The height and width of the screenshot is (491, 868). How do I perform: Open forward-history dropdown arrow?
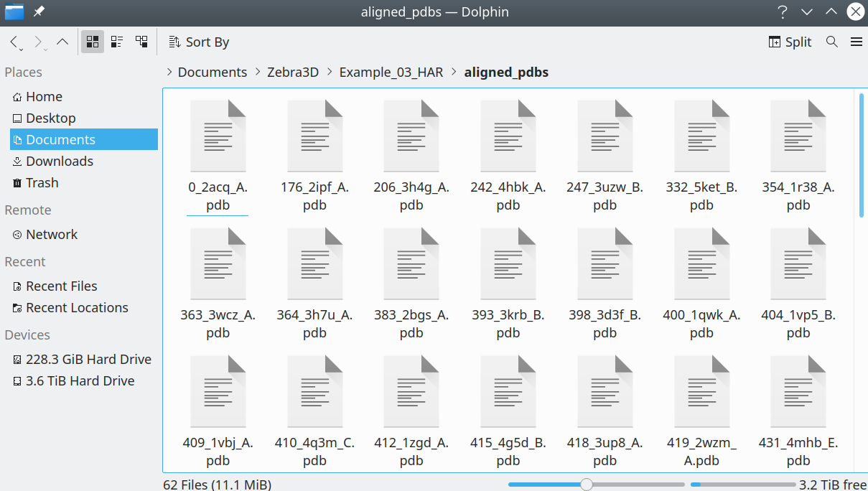coord(46,49)
